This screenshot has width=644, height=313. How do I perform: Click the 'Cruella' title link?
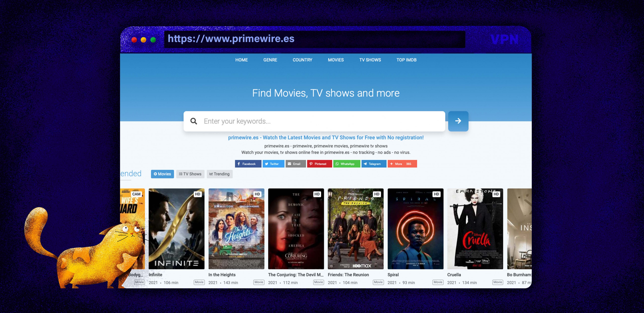[454, 275]
